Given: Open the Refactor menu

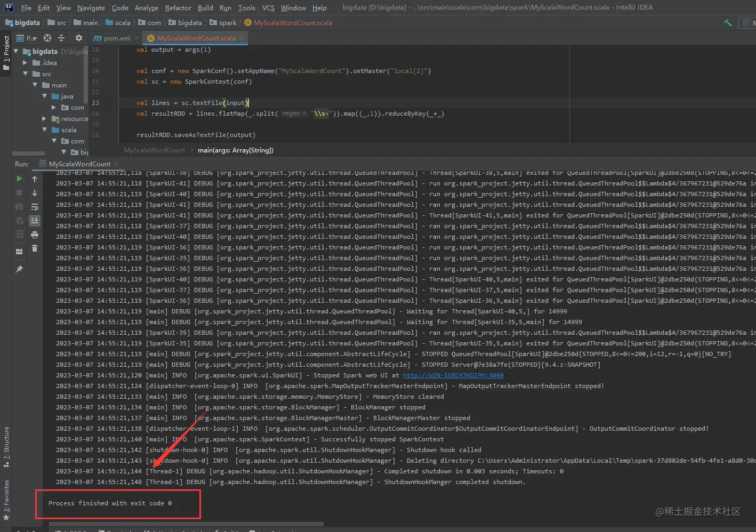Looking at the screenshot, I should [x=178, y=7].
